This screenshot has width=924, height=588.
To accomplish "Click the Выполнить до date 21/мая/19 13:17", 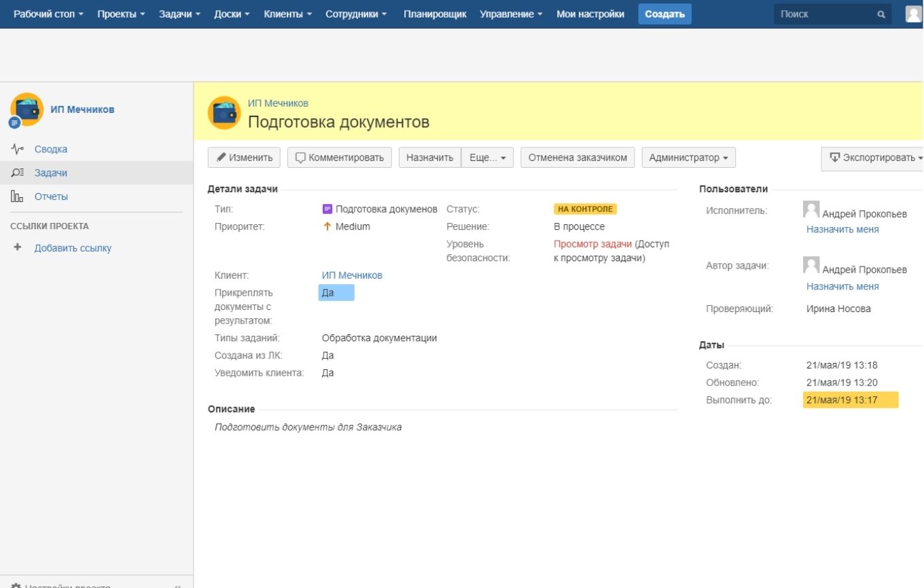I will [x=851, y=400].
